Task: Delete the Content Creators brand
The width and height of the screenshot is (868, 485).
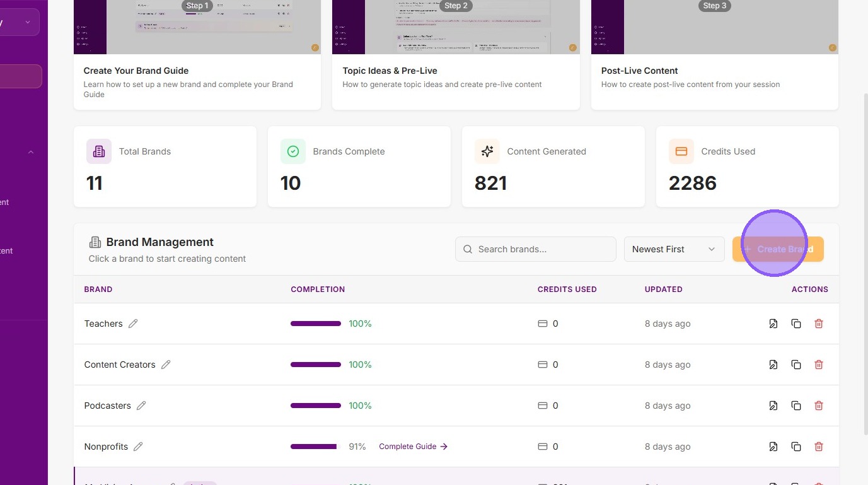Action: coord(819,365)
